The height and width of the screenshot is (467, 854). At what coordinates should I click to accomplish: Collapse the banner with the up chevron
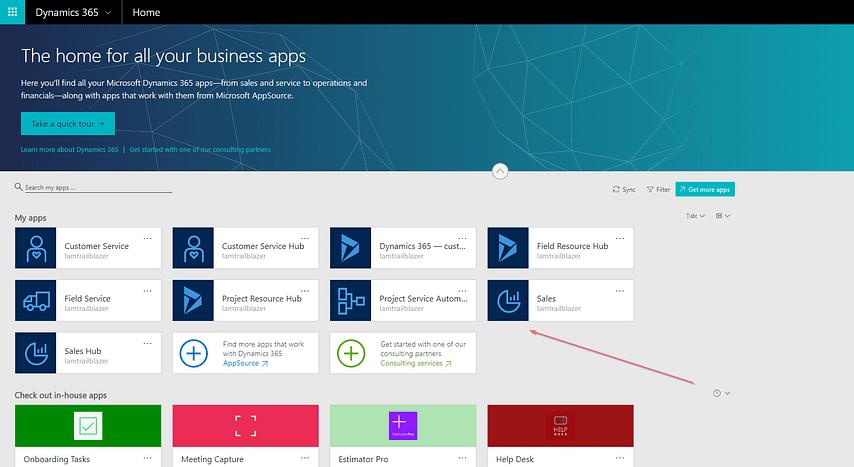(500, 171)
